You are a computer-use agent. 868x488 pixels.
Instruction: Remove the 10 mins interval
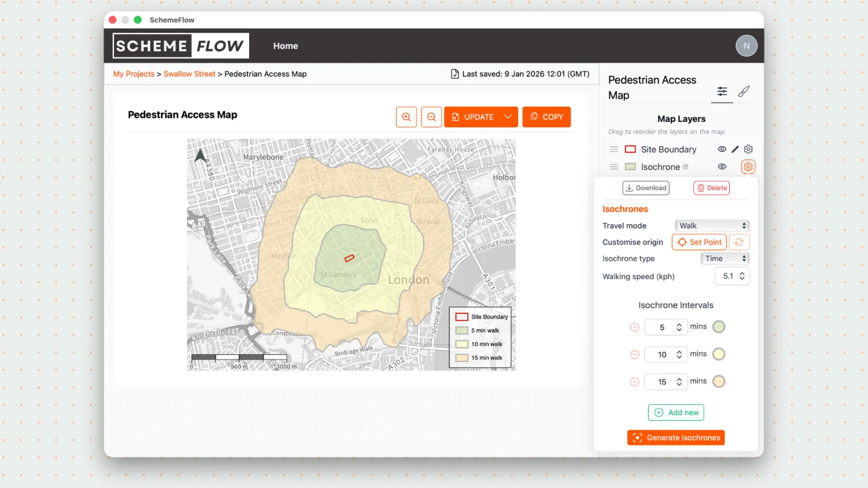point(635,355)
